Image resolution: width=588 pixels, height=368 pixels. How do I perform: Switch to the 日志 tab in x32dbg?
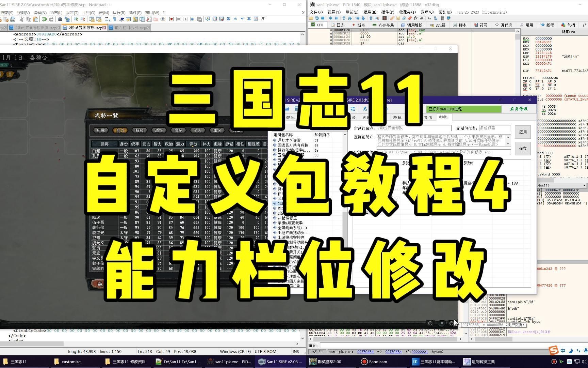point(338,25)
